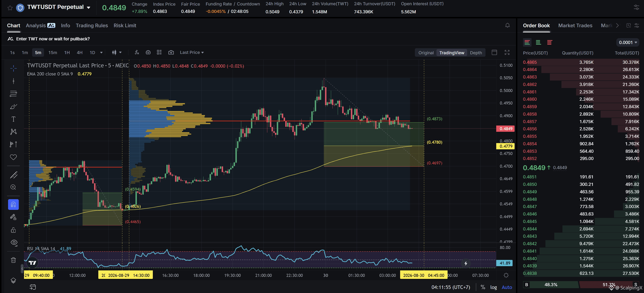Viewport: 644px width, 293px height.
Task: Toggle log scale mode
Action: [494, 287]
